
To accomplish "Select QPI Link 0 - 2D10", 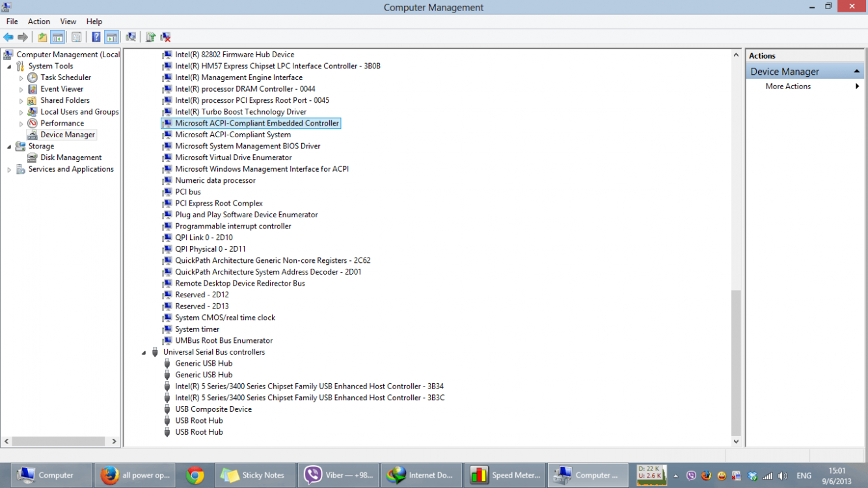I will pyautogui.click(x=204, y=237).
